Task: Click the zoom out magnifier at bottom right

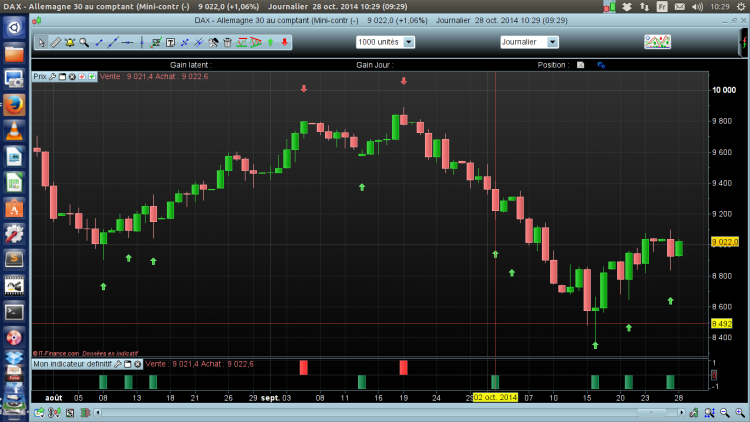Action: [x=725, y=413]
